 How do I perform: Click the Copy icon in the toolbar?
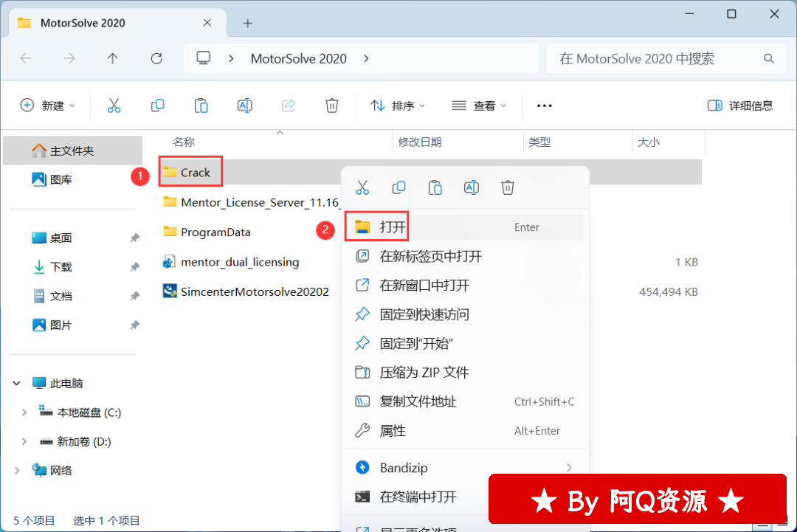pyautogui.click(x=158, y=106)
